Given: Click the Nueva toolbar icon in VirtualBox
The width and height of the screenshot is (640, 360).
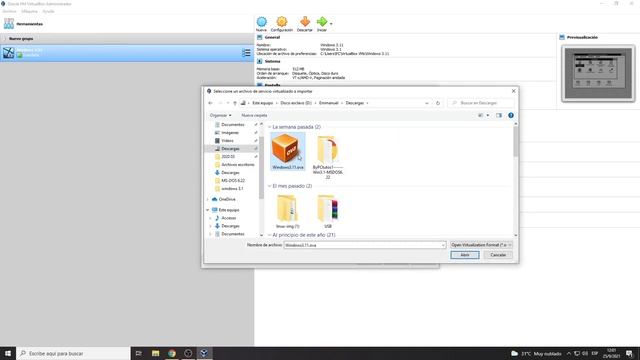Looking at the screenshot, I should 262,22.
